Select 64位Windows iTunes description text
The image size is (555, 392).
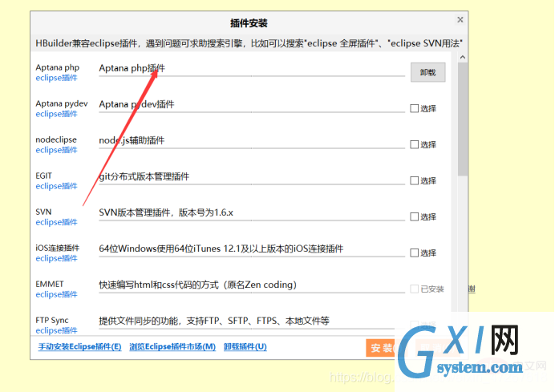(221, 249)
